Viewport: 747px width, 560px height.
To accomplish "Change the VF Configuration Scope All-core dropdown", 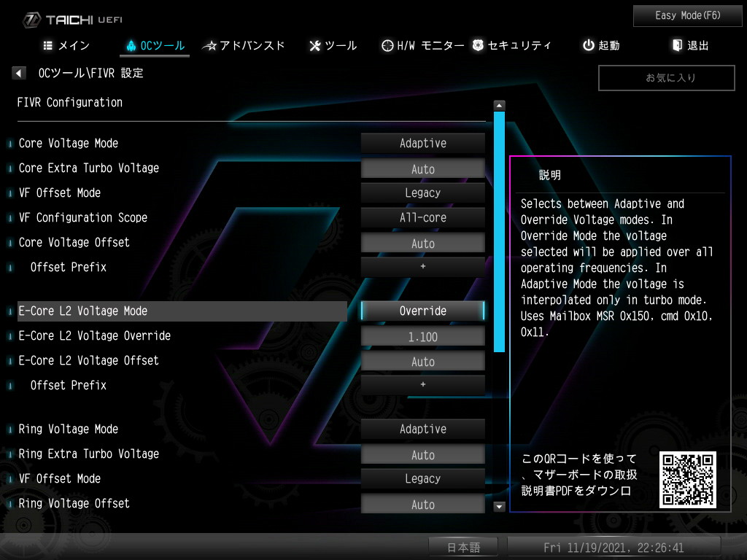I will (x=422, y=218).
